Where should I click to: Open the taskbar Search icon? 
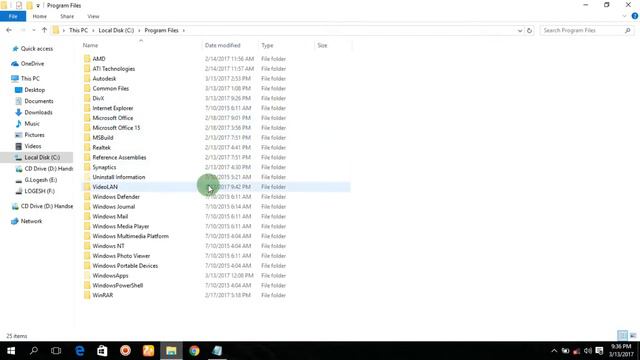34,351
